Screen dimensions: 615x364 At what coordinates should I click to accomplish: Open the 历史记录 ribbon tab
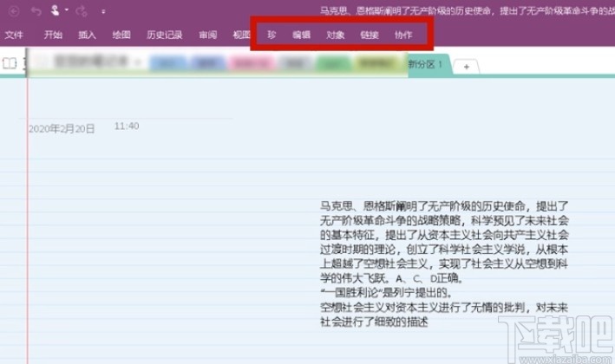click(164, 35)
